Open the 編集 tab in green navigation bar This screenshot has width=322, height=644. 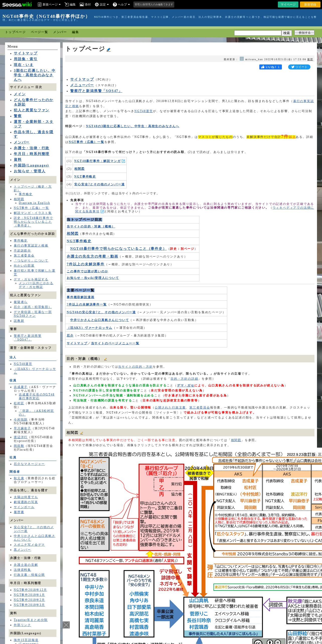(x=75, y=32)
